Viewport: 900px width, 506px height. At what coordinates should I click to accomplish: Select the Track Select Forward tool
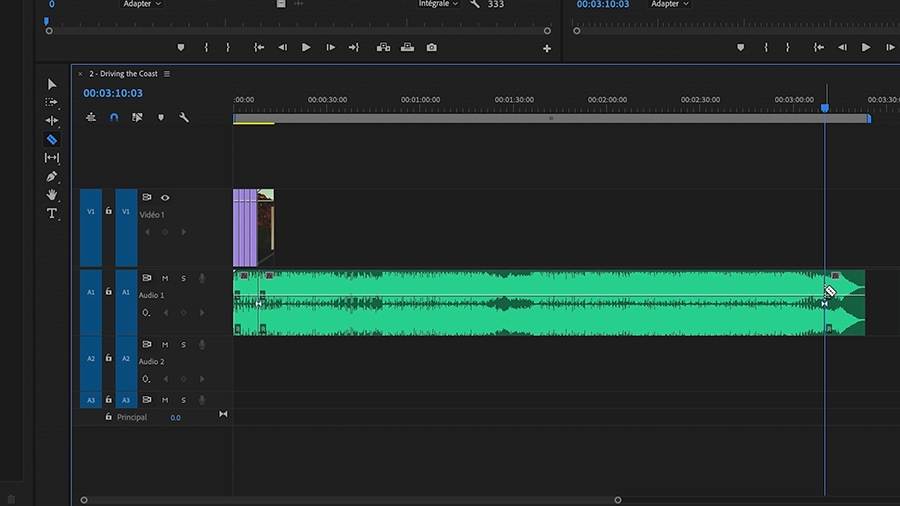pyautogui.click(x=52, y=102)
